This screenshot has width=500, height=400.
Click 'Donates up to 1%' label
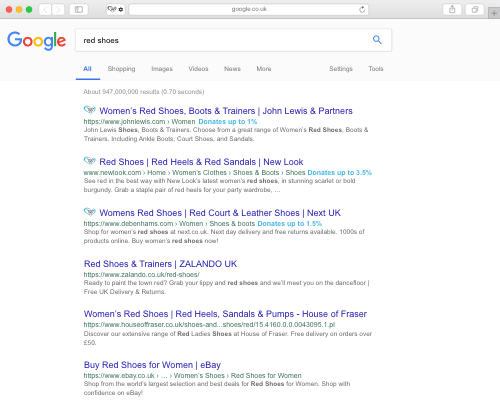coord(228,122)
